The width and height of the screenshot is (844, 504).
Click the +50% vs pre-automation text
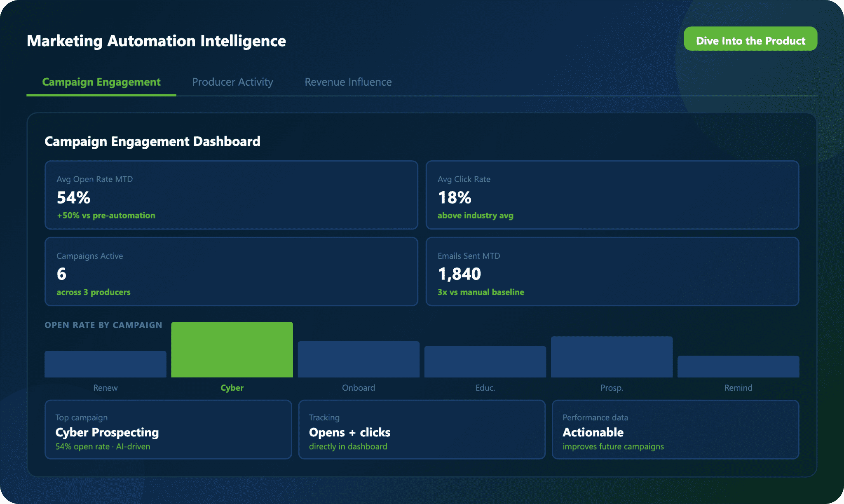106,216
